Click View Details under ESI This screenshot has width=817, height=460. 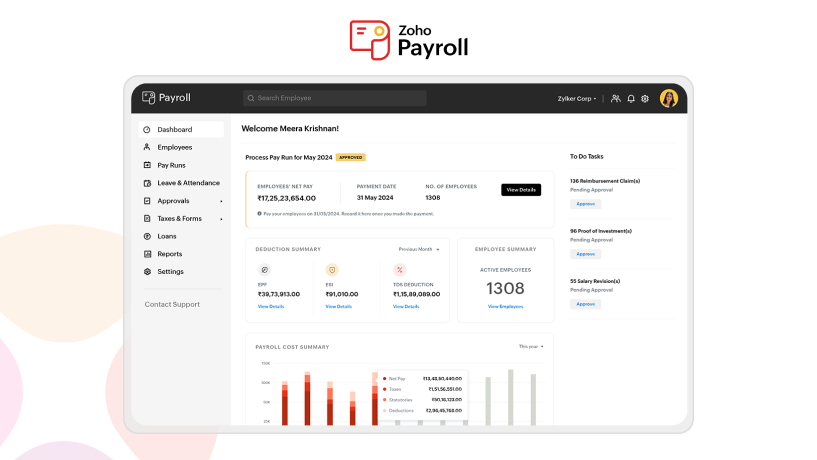click(339, 306)
